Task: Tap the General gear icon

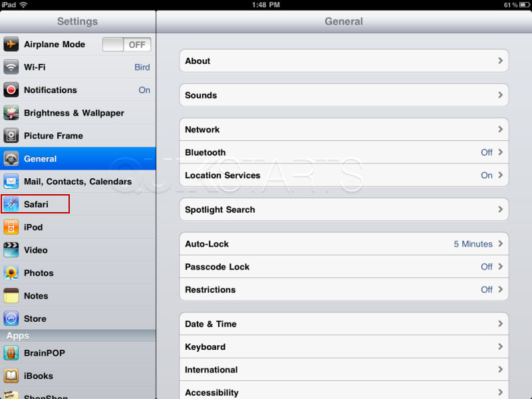Action: pyautogui.click(x=11, y=158)
